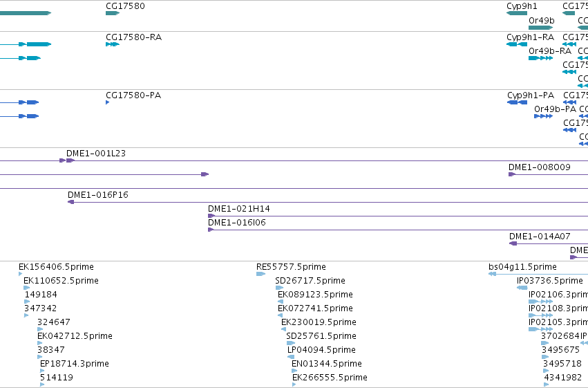The width and height of the screenshot is (588, 388).
Task: Click the DME1-016P16 clone start arrow
Action: point(71,202)
